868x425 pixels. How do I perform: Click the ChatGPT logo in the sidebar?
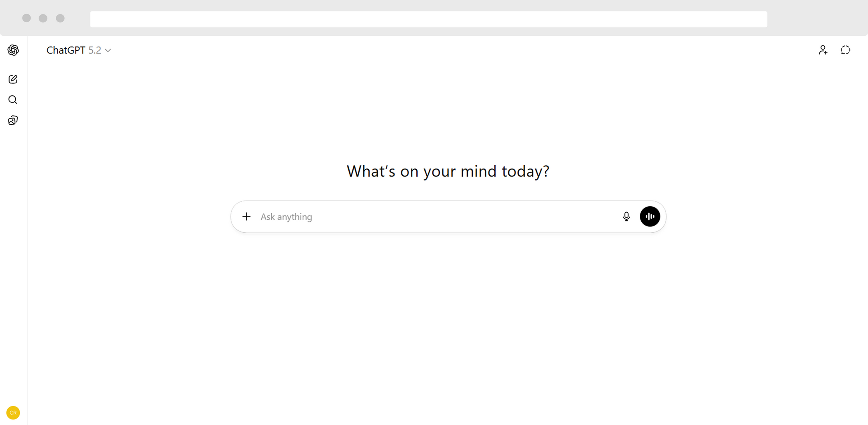(13, 50)
